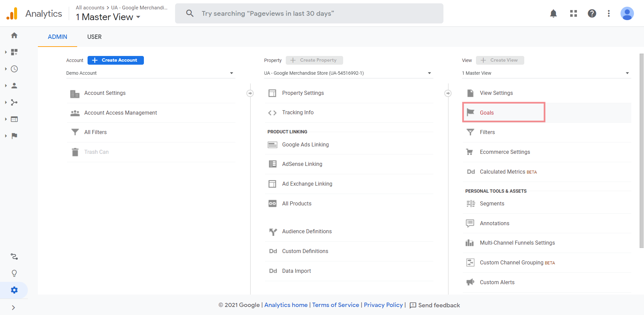Switch to the USER tab
This screenshot has height=315, width=644.
pyautogui.click(x=94, y=37)
